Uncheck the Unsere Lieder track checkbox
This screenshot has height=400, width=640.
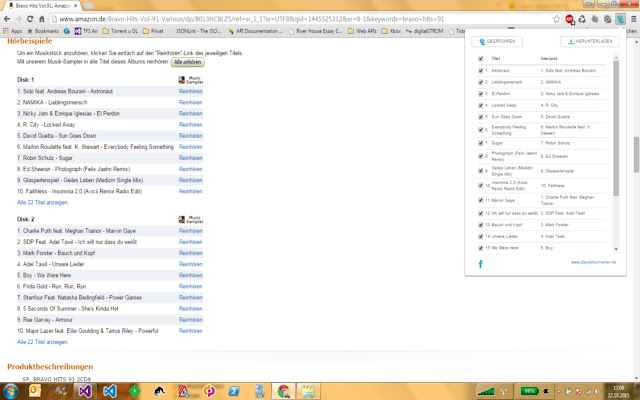click(x=480, y=236)
